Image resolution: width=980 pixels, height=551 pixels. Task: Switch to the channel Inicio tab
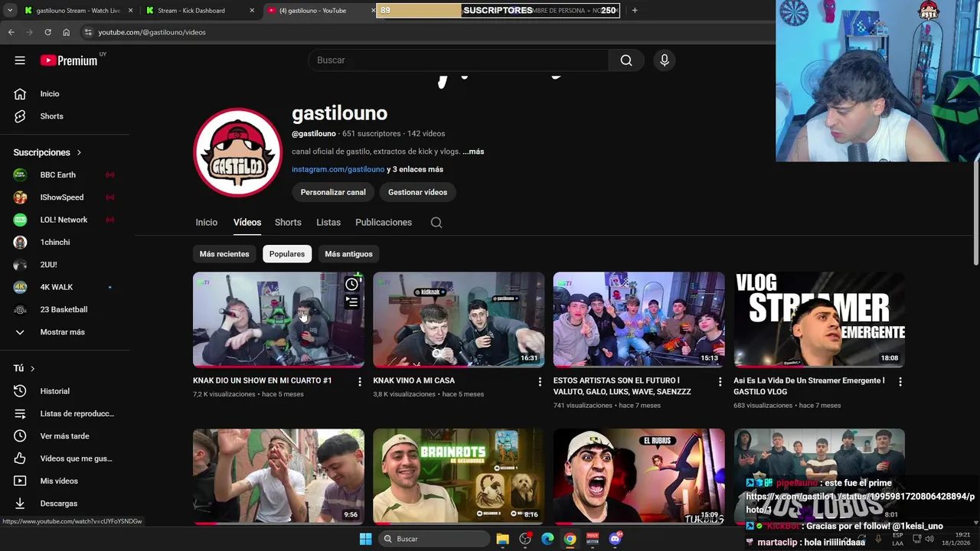pos(206,223)
